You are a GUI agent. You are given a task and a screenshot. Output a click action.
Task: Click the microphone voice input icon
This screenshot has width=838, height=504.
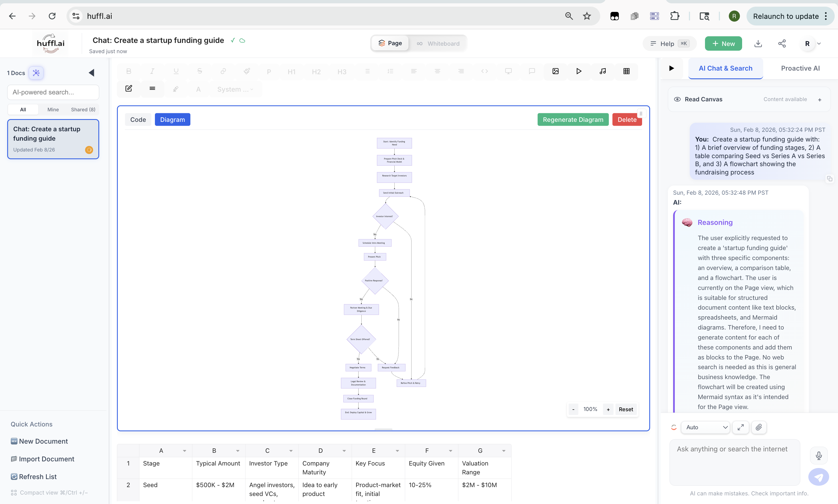[819, 456]
